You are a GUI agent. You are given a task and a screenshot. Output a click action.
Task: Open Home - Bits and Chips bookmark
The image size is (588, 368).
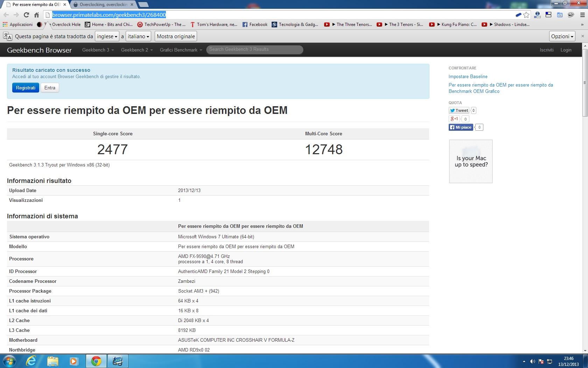point(109,25)
